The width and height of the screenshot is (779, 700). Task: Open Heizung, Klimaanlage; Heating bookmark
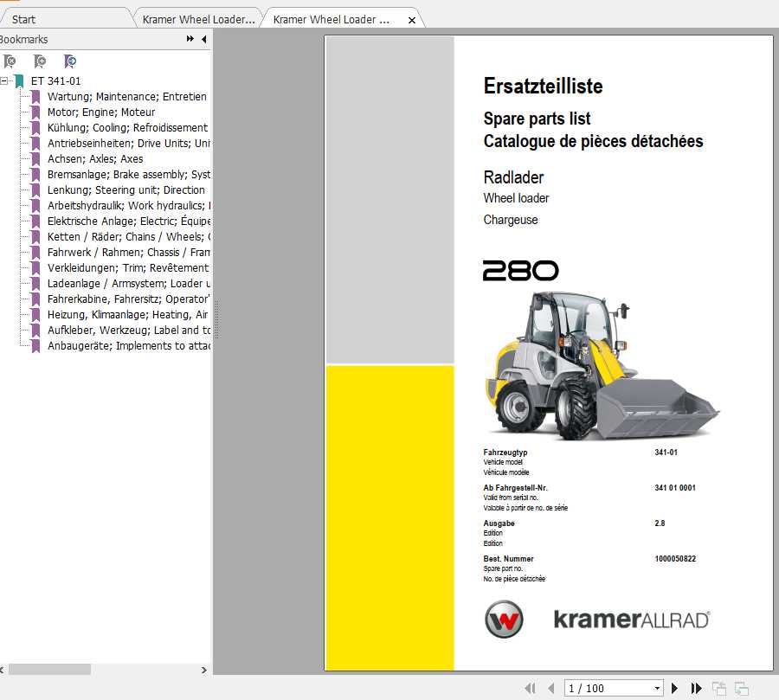coord(128,314)
